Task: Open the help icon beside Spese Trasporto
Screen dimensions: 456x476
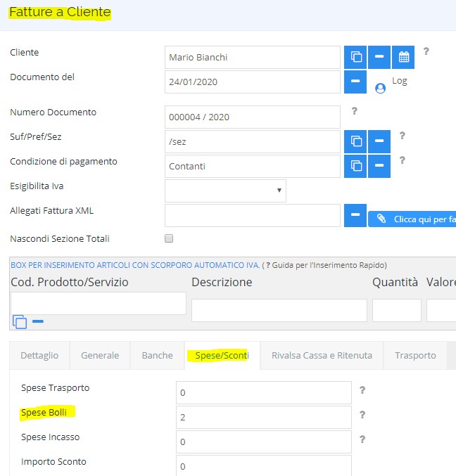Action: tap(362, 390)
